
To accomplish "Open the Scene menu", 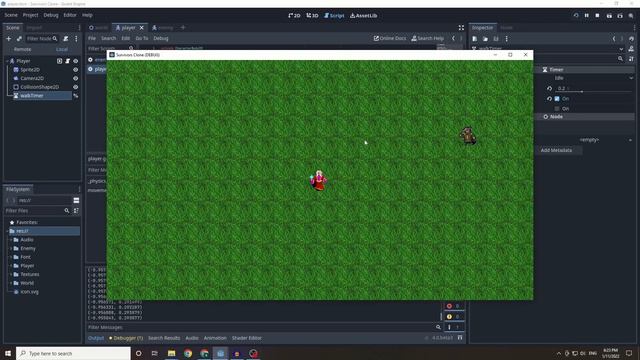I will tap(11, 15).
